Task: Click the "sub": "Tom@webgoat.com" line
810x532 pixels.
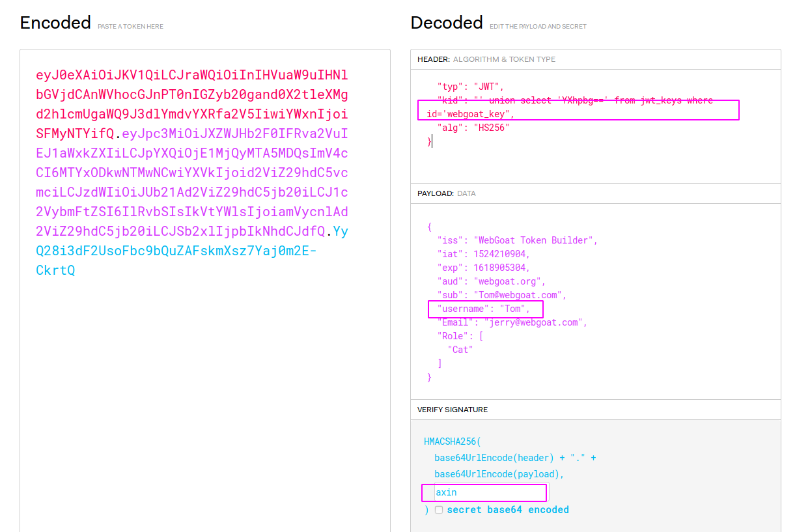Action: point(502,295)
